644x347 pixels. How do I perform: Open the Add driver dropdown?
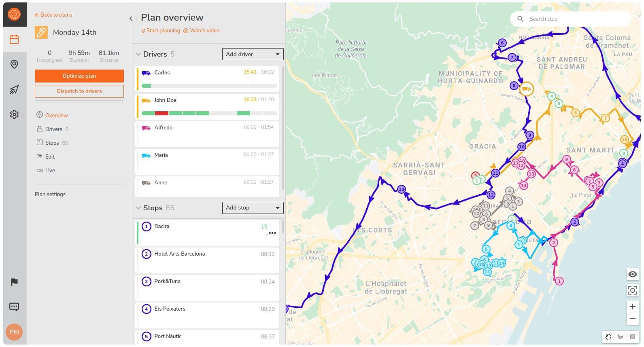pyautogui.click(x=253, y=54)
